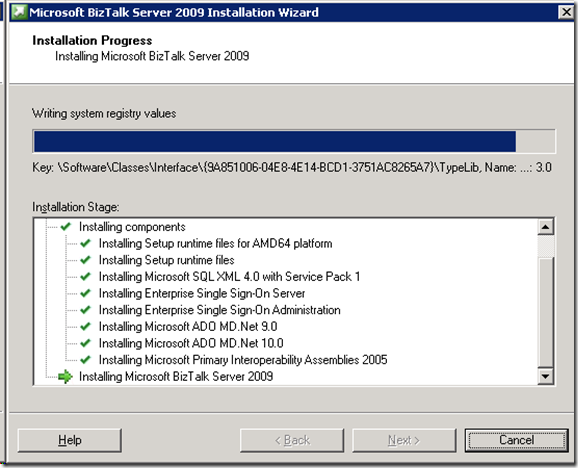Click checkmark next to SQL XML 4.0 row
This screenshot has width=578, height=468.
click(x=86, y=276)
